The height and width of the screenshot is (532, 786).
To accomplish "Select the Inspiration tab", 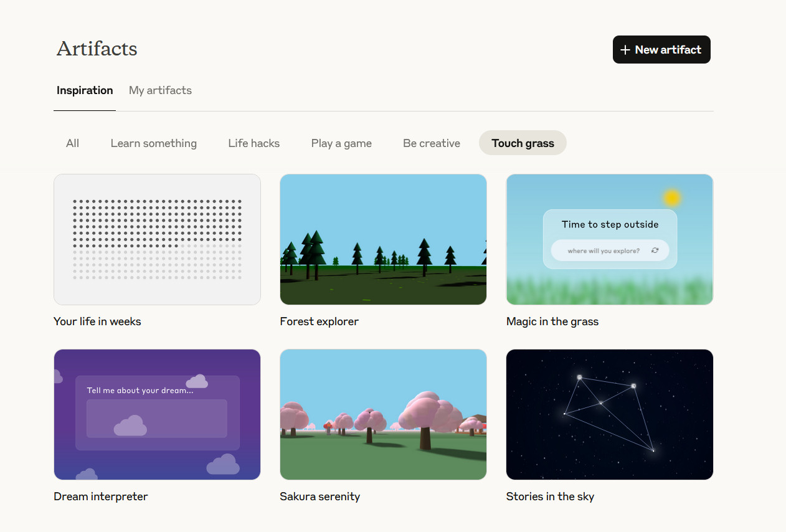I will click(85, 90).
